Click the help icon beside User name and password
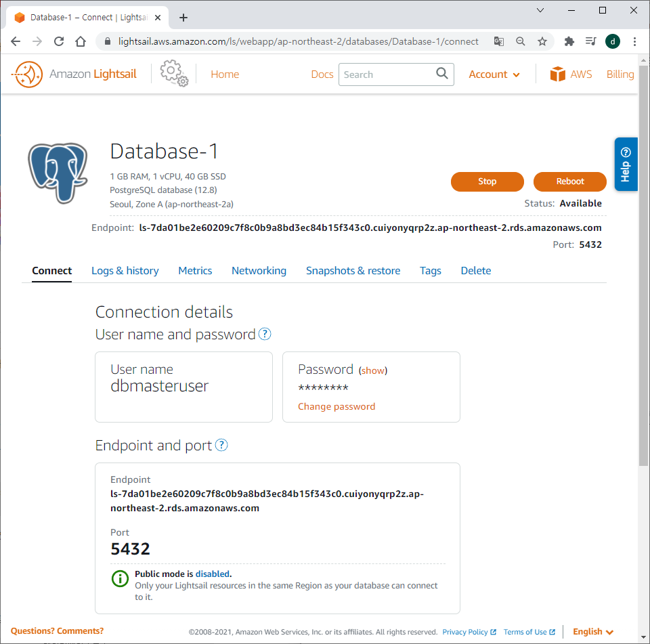The image size is (650, 644). (265, 334)
